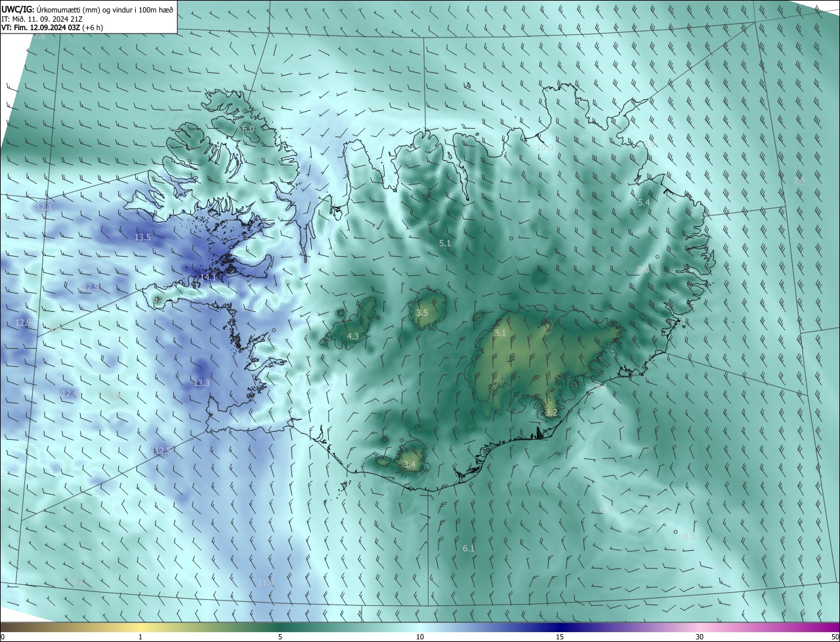Click the 14.1 value label on map
This screenshot has width=840, height=642.
point(208,278)
